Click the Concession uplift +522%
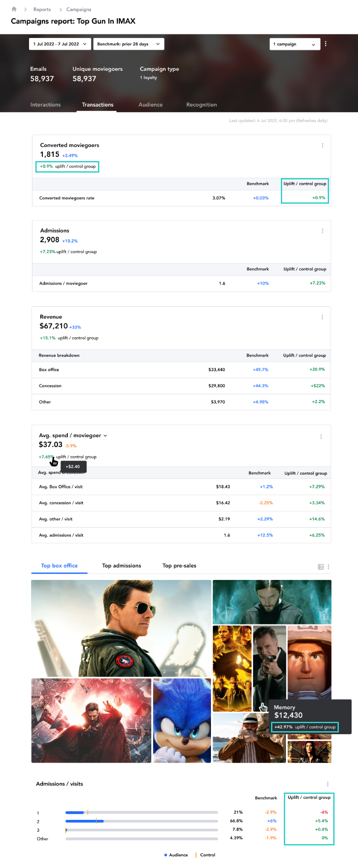This screenshot has width=358, height=868. click(x=318, y=386)
